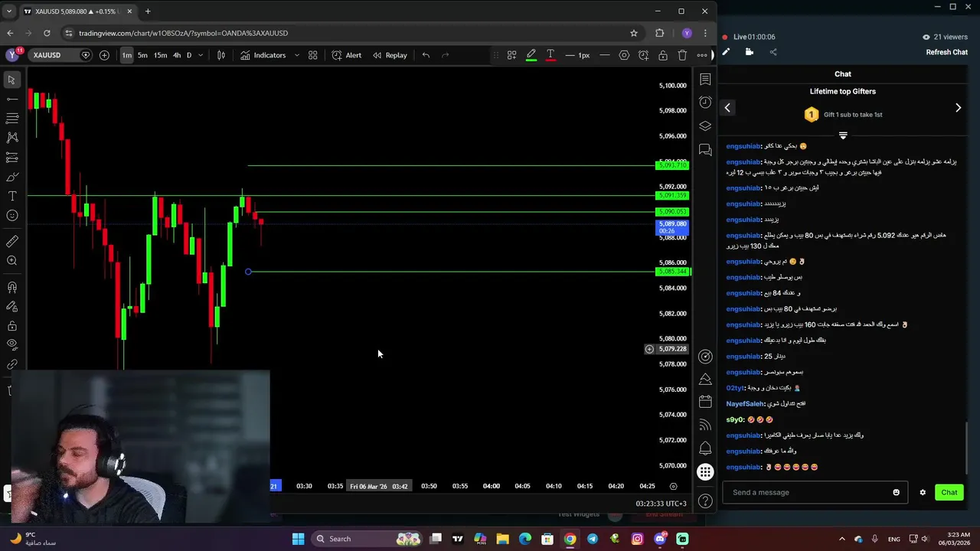
Task: Open time axis settings gear icon
Action: [673, 486]
